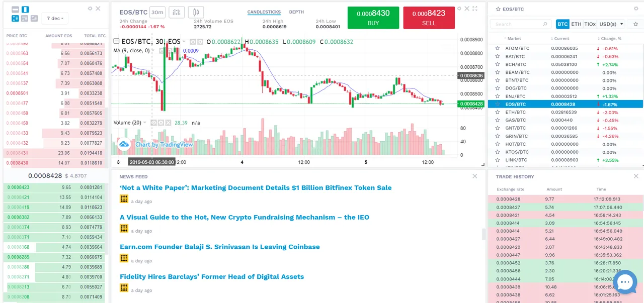This screenshot has width=644, height=303.
Task: Open the 30m timeframe selector
Action: [x=157, y=12]
